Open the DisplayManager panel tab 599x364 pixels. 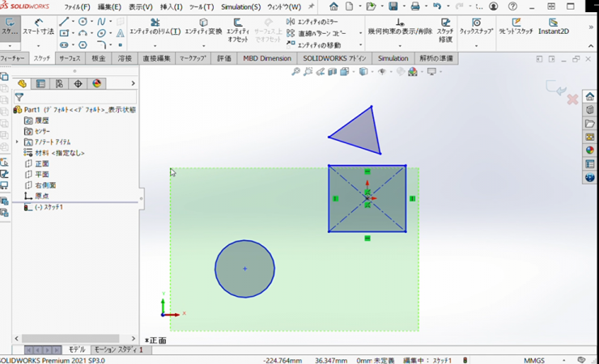(96, 83)
